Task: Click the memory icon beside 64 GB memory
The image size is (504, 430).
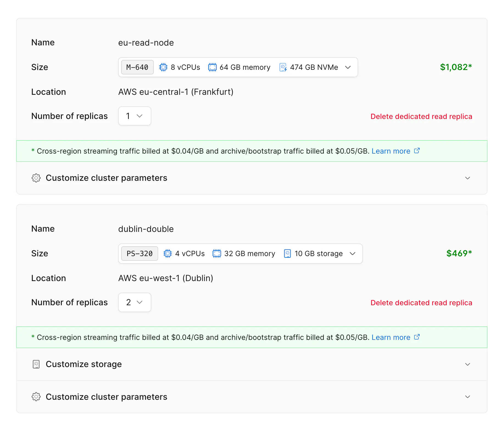Action: [x=212, y=67]
